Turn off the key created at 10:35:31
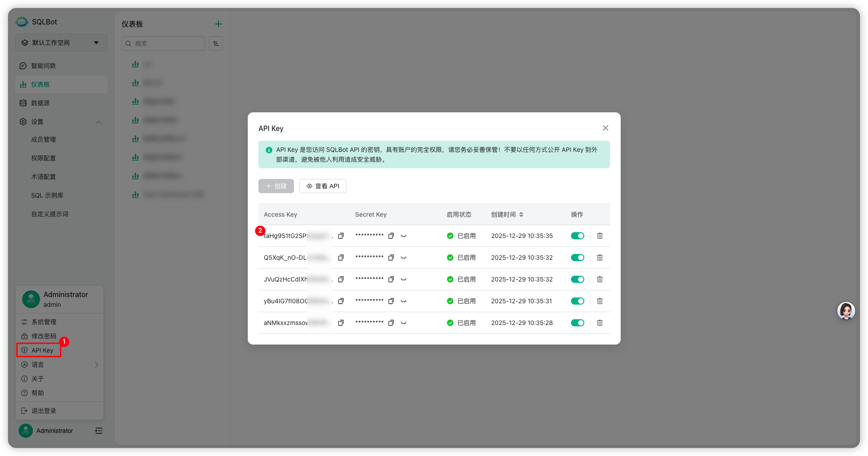The image size is (868, 456). [577, 301]
